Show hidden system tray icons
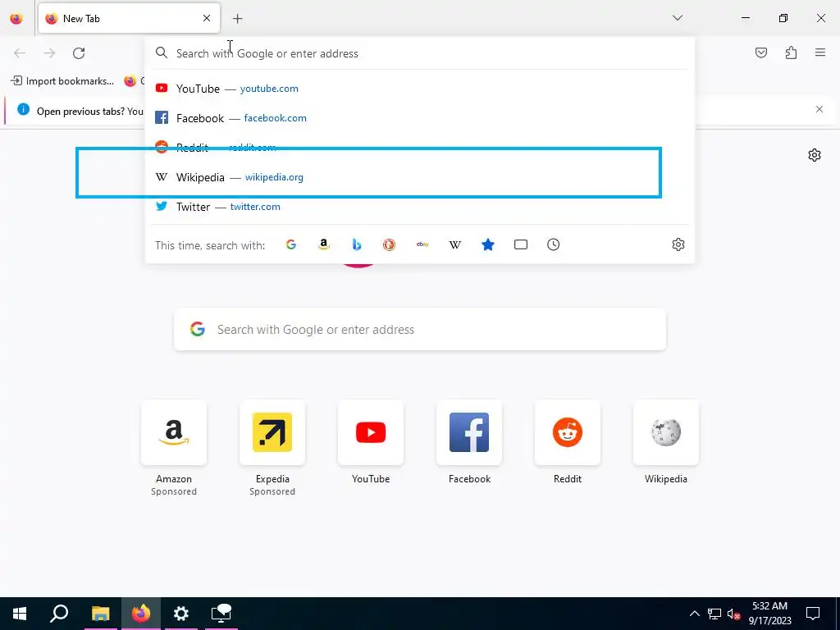The width and height of the screenshot is (840, 630). pyautogui.click(x=694, y=614)
